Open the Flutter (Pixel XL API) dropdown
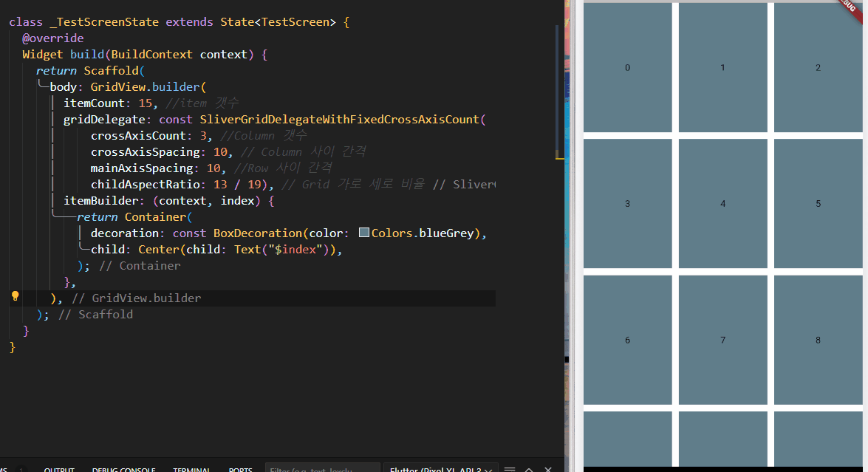 click(440, 468)
